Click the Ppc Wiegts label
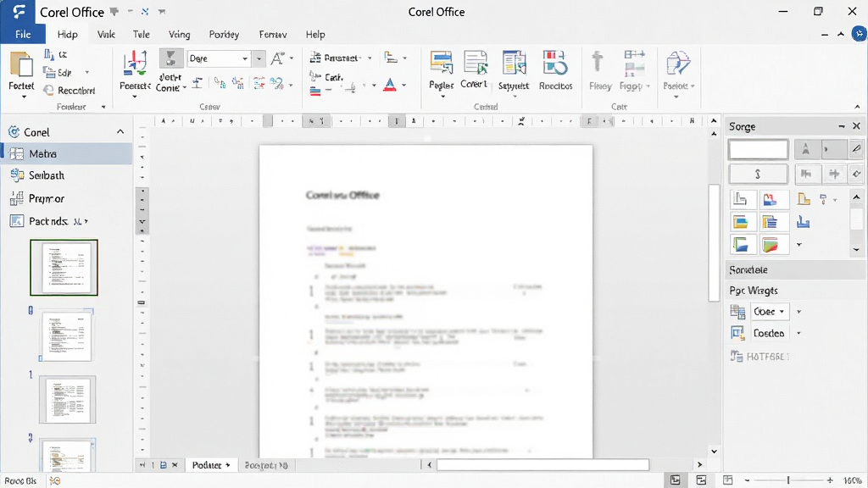This screenshot has width=868, height=488. click(753, 291)
